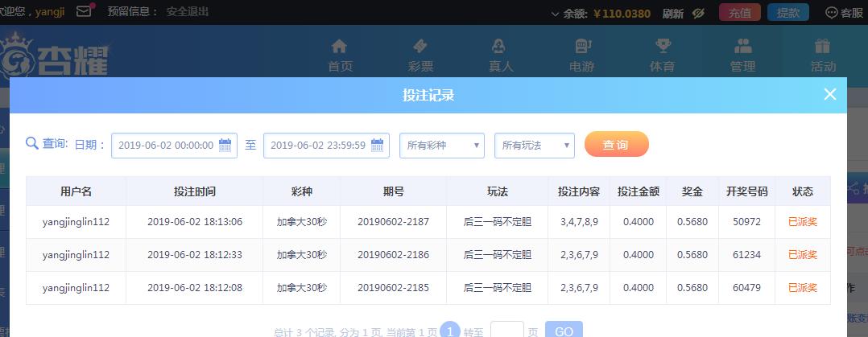868x337 pixels.
Task: Click the 提款 withdraw button
Action: point(788,13)
